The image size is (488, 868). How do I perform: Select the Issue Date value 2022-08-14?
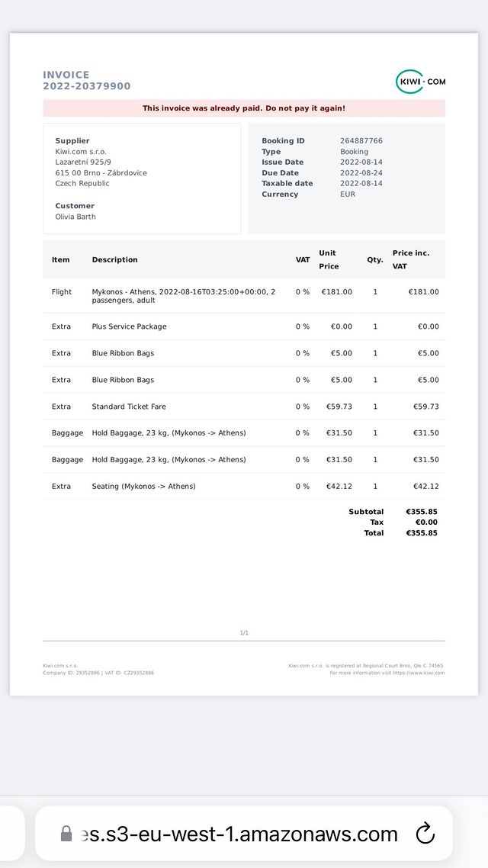pyautogui.click(x=361, y=162)
